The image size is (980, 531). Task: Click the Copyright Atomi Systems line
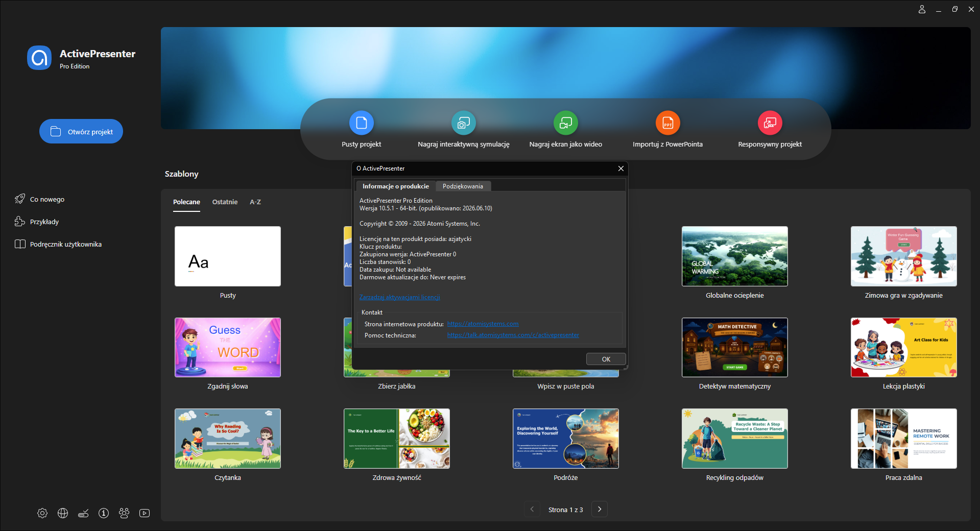[420, 224]
